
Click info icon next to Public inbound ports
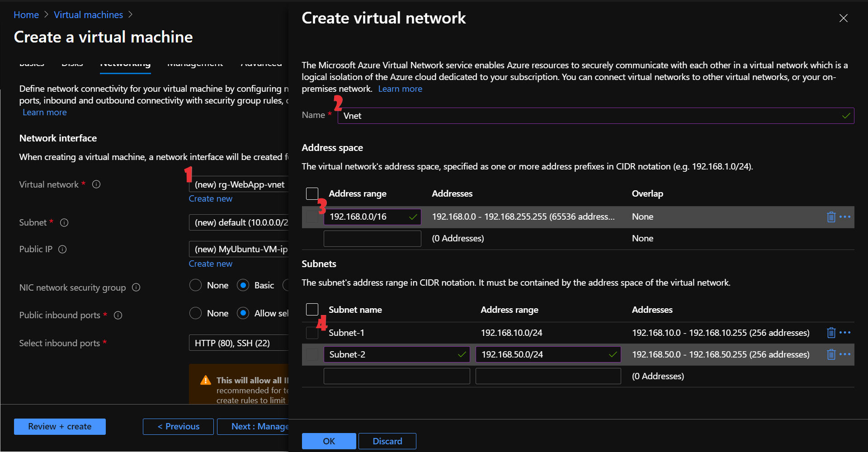pos(118,315)
